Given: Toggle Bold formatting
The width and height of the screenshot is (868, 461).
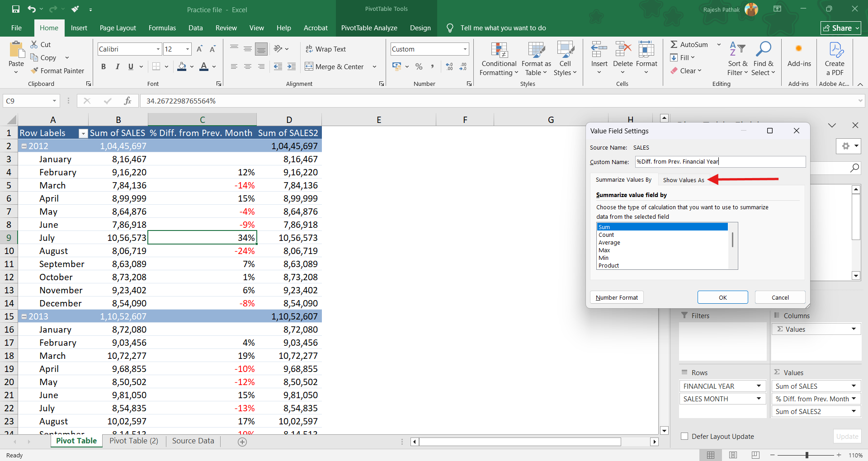Looking at the screenshot, I should 104,66.
